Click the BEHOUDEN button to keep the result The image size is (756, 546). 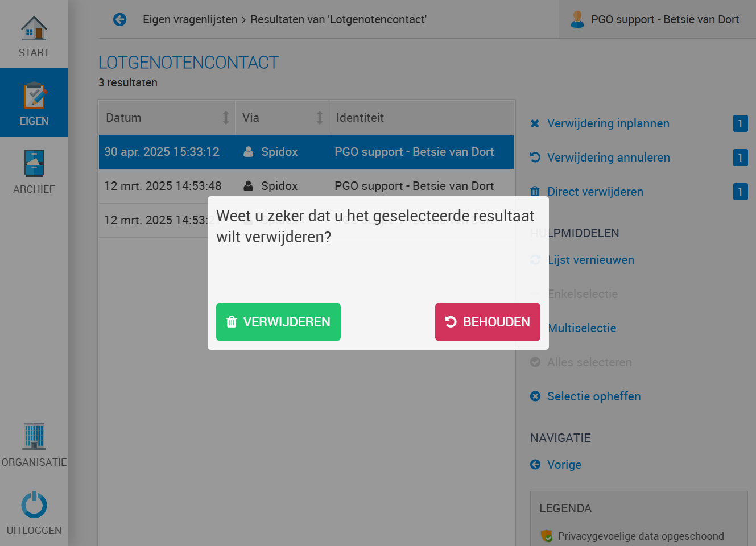pyautogui.click(x=488, y=322)
